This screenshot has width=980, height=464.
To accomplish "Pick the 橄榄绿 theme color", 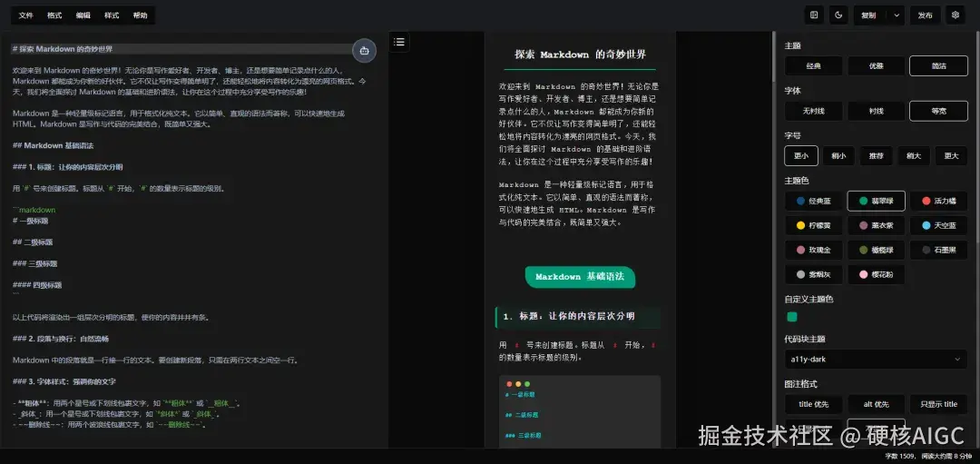I will pos(876,250).
